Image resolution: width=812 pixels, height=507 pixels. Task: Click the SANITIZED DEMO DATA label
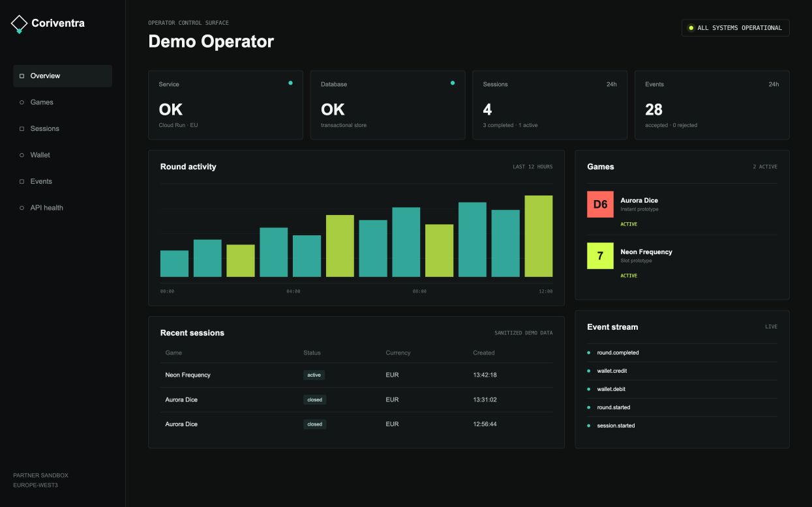(524, 333)
